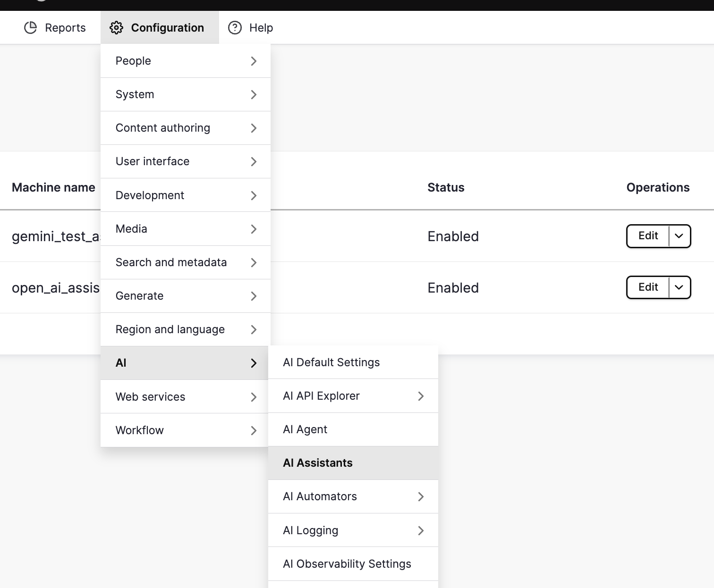Expand the Media submenu
Viewport: 714px width, 588px height.
pos(254,228)
